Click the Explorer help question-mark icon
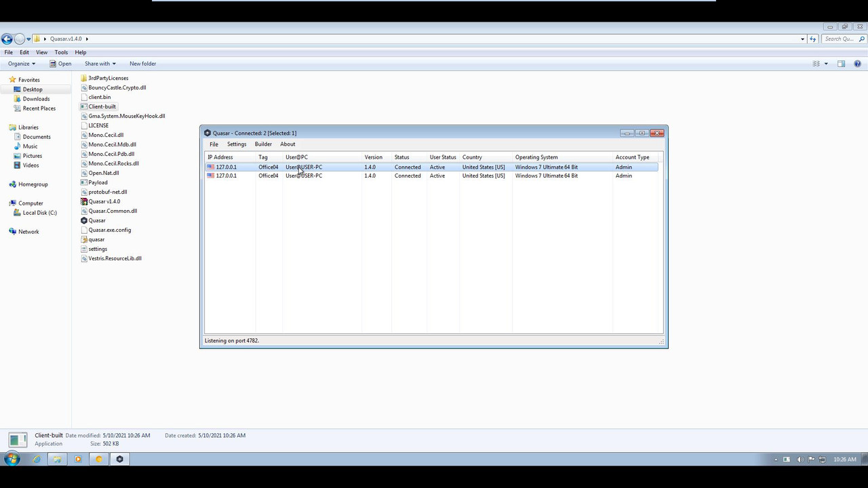The image size is (868, 488). pyautogui.click(x=858, y=64)
